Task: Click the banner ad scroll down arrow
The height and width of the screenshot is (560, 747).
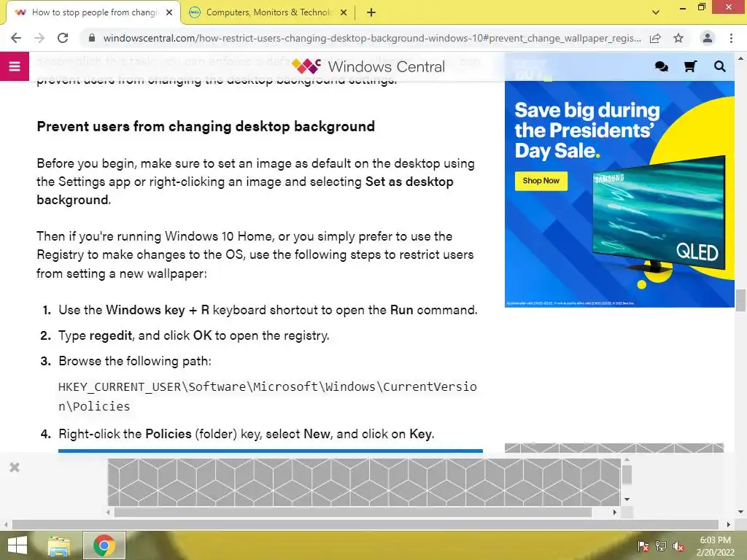Action: (x=627, y=499)
